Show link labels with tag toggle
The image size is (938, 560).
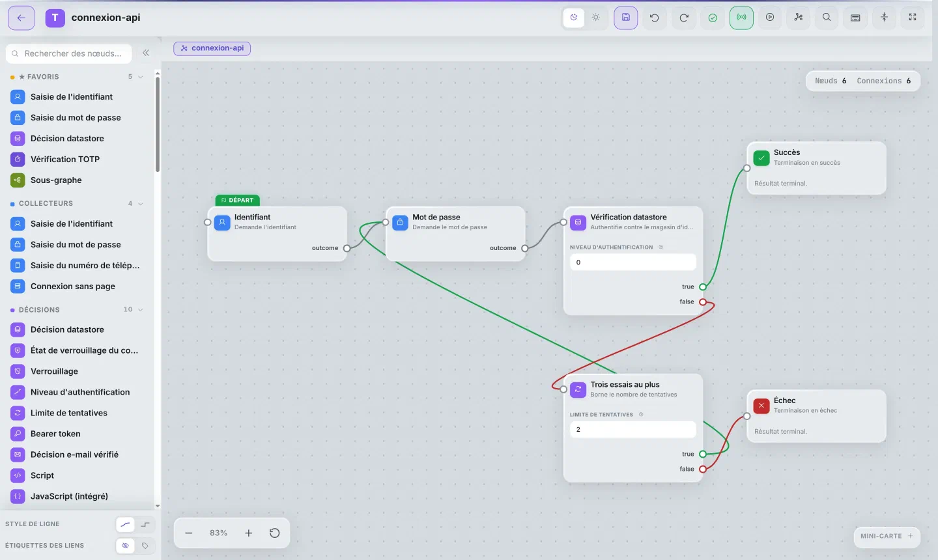pos(145,546)
